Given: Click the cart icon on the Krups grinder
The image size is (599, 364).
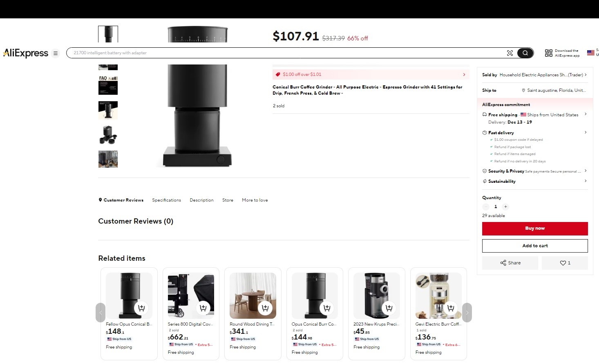Looking at the screenshot, I should pos(389,308).
